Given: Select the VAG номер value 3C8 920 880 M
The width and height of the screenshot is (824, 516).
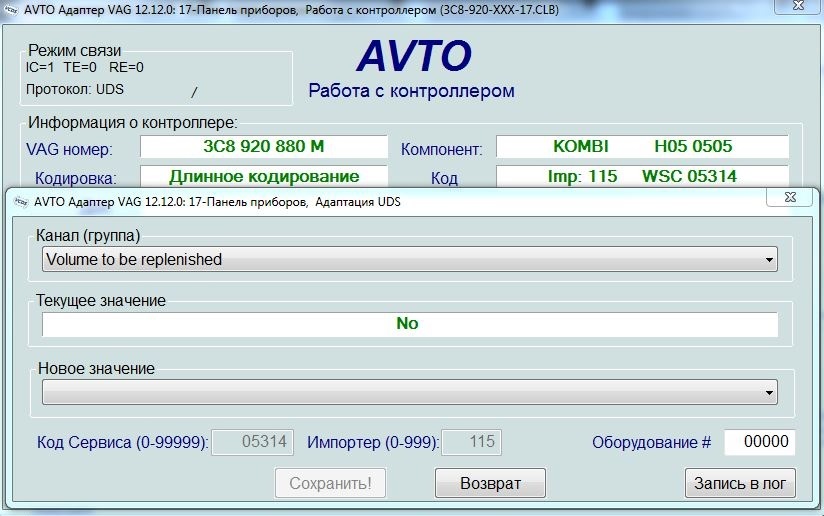Looking at the screenshot, I should 264,147.
